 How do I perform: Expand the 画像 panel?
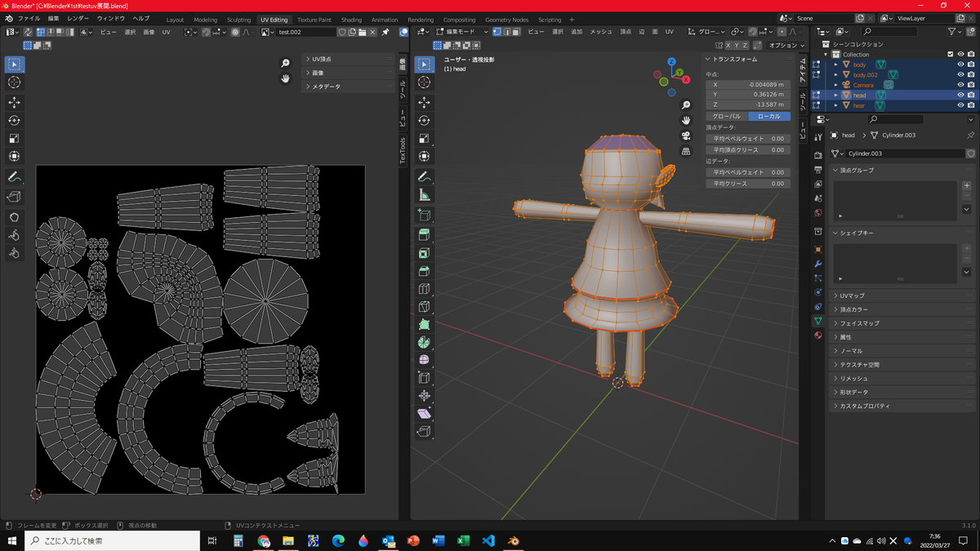pos(349,73)
